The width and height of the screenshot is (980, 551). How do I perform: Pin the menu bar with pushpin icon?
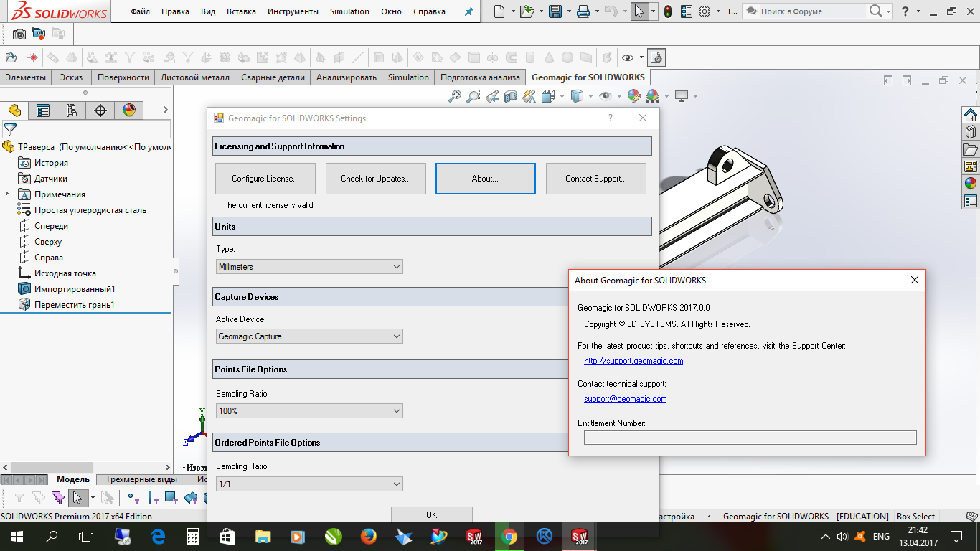click(x=468, y=11)
